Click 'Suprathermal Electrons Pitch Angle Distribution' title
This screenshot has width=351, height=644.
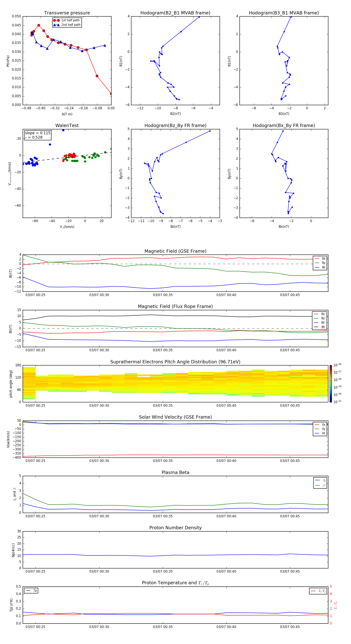(175, 362)
